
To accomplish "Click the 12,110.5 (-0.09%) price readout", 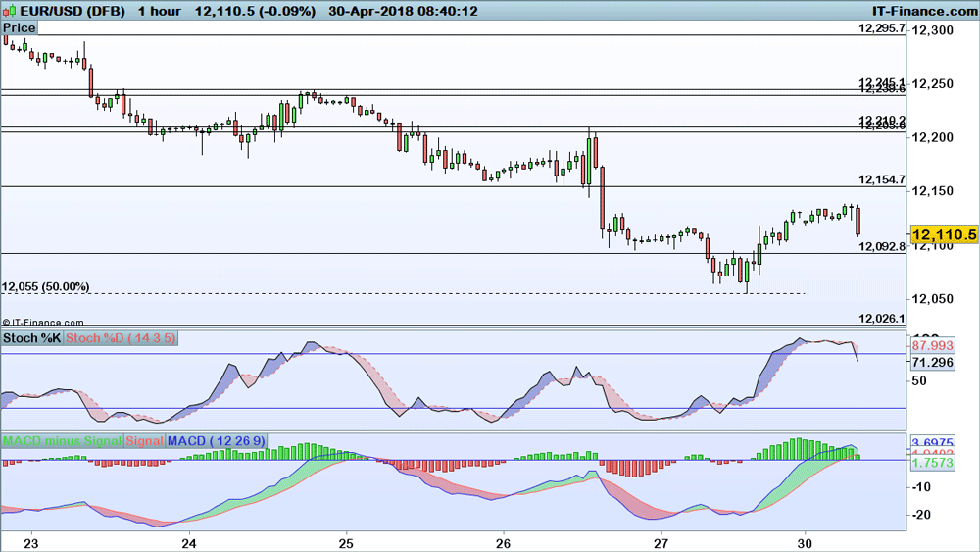I will tap(255, 11).
